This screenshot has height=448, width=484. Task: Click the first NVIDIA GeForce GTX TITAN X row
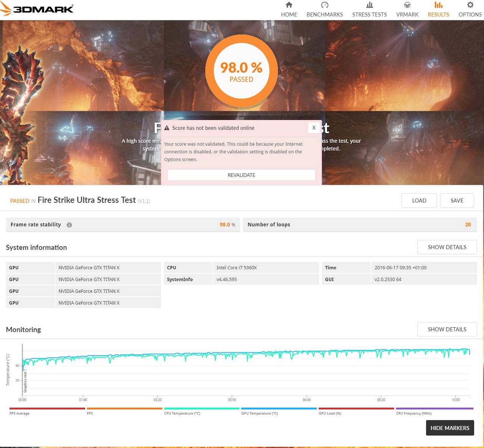tap(83, 268)
